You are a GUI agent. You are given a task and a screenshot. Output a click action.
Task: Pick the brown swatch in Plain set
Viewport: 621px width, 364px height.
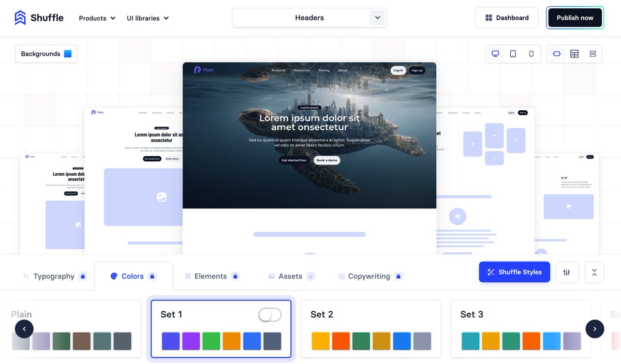[x=82, y=341]
